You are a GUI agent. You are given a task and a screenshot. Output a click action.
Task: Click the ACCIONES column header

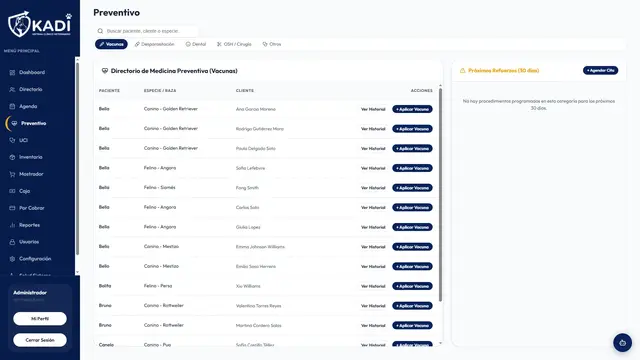tap(422, 91)
